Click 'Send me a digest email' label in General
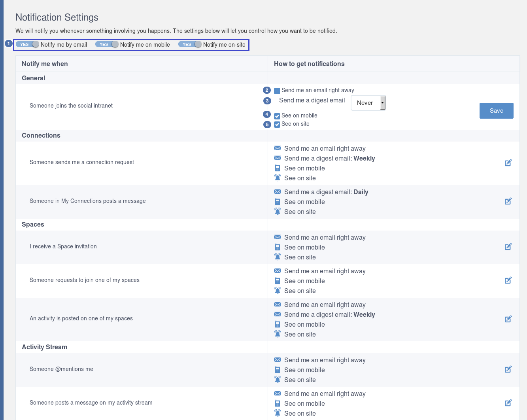527x420 pixels. coord(312,100)
